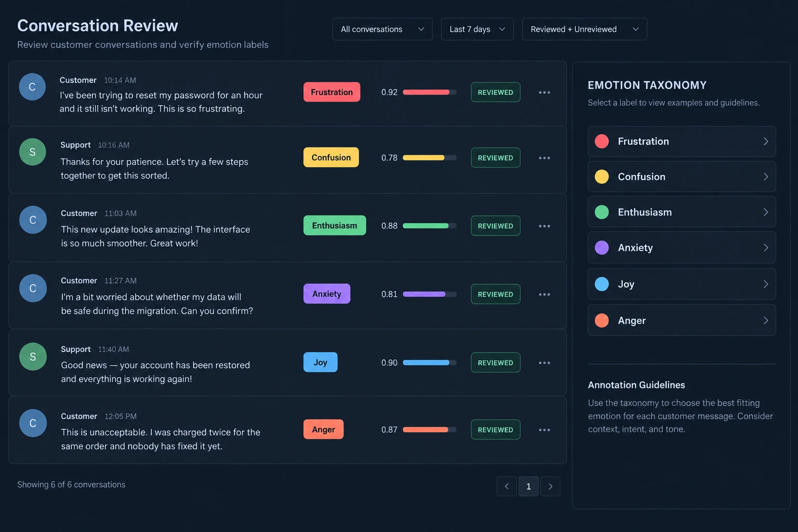
Task: Expand the Frustration taxonomy entry
Action: (682, 141)
